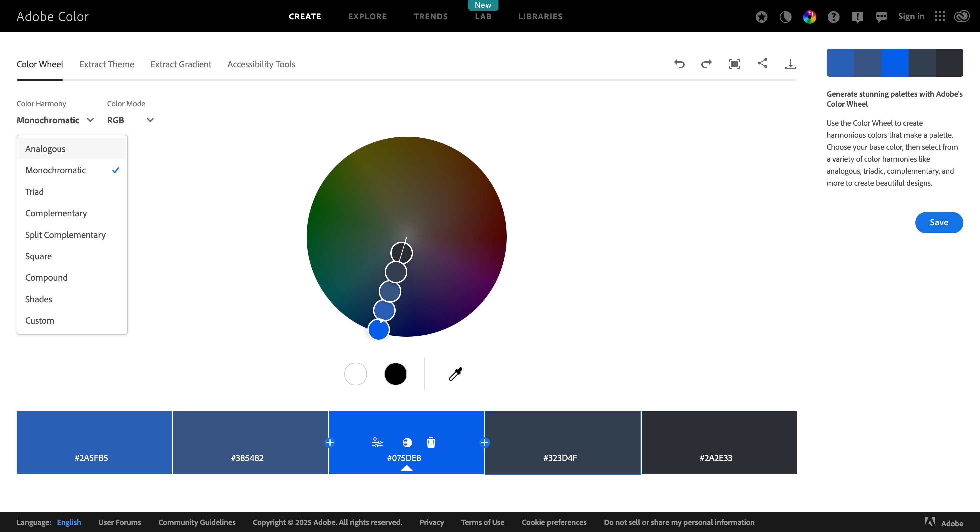Choose Compound harmony option

(72, 277)
